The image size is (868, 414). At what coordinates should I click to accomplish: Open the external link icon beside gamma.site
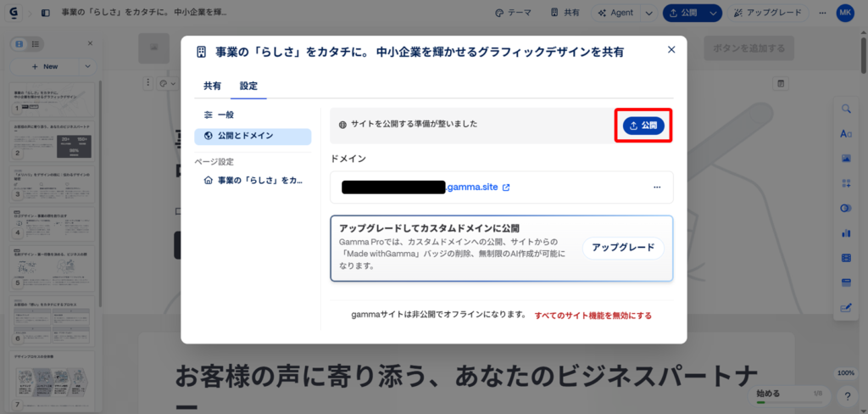point(506,187)
